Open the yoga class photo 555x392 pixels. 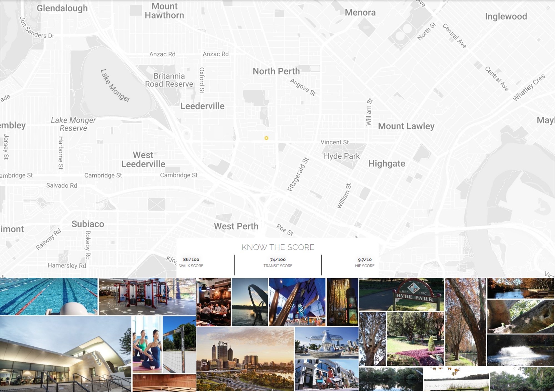click(x=147, y=344)
